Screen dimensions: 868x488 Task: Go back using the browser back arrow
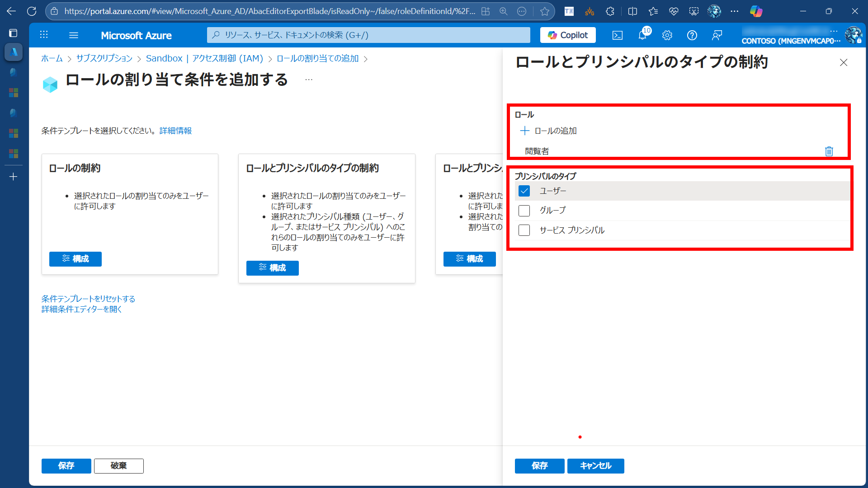point(11,11)
